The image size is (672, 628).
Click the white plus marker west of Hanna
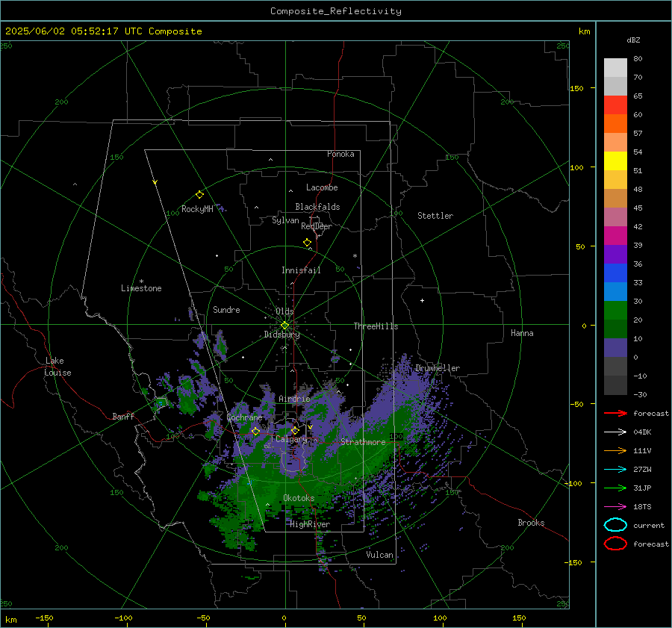(422, 300)
